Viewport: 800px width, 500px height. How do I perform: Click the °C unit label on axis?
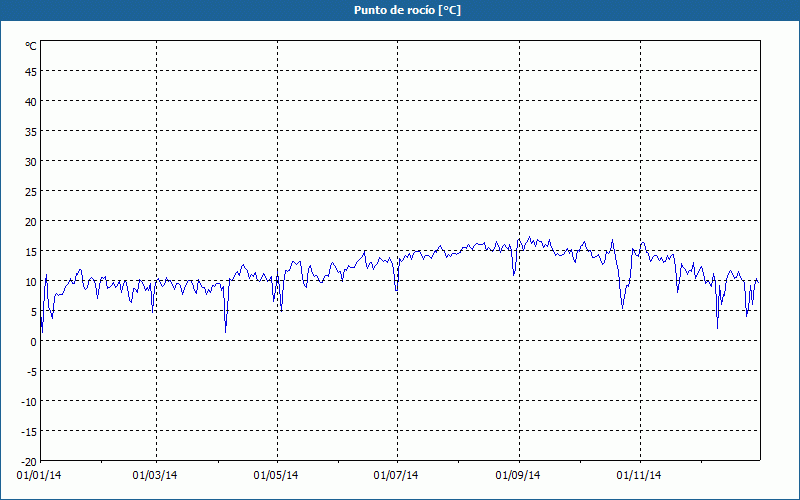(x=31, y=46)
